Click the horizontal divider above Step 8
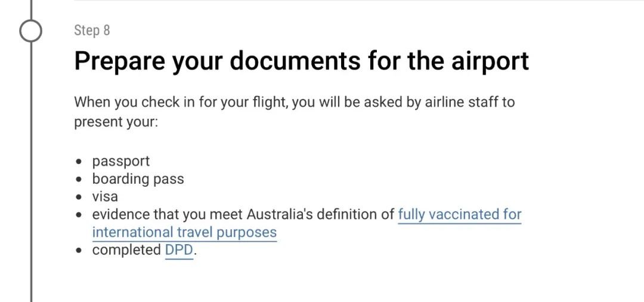 click(359, 1)
